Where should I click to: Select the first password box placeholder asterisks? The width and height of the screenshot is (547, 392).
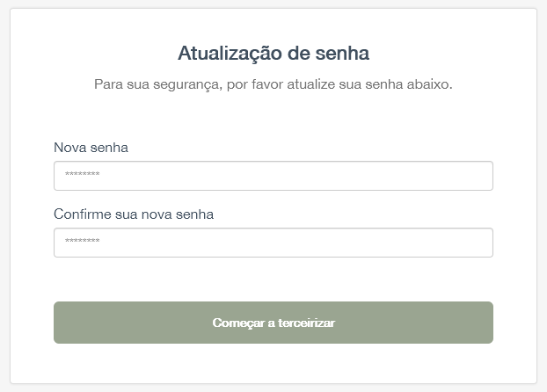click(x=82, y=176)
